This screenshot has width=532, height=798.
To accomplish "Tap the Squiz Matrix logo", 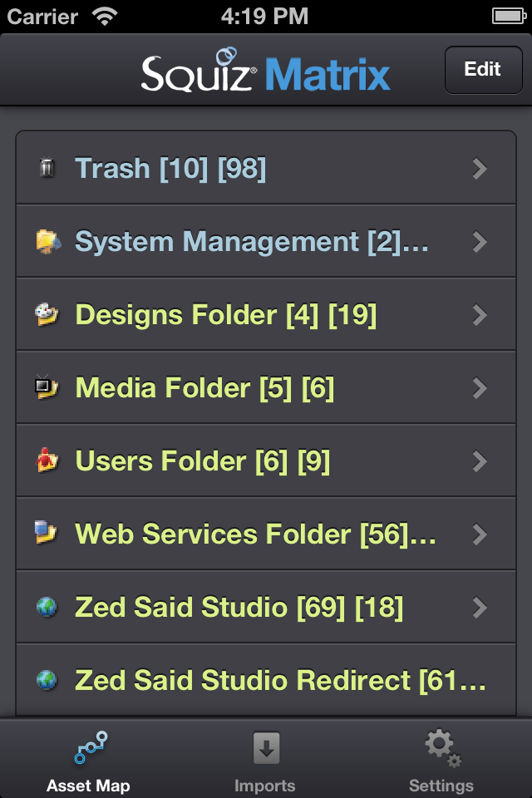I will click(265, 71).
